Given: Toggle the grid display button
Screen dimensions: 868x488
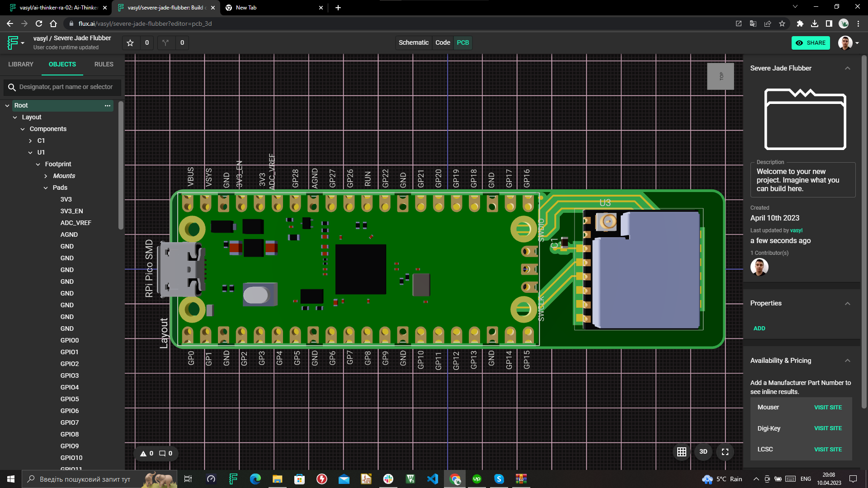Looking at the screenshot, I should pos(681,452).
